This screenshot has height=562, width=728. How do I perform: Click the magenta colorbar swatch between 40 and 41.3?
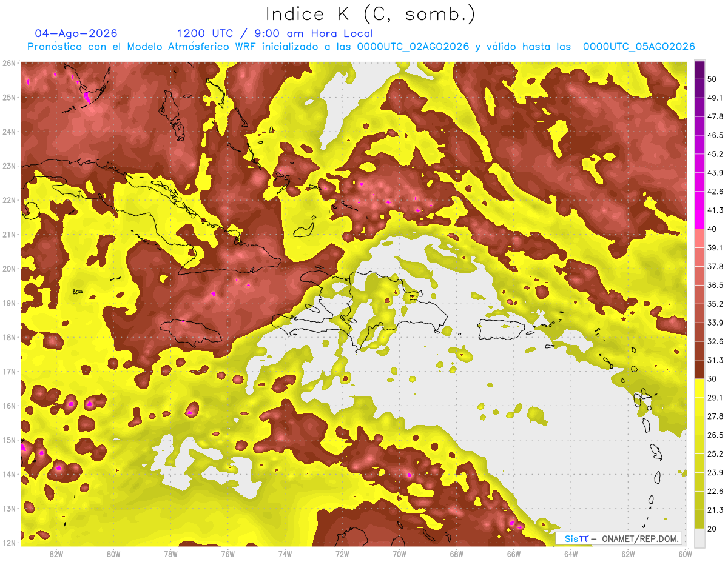(700, 219)
